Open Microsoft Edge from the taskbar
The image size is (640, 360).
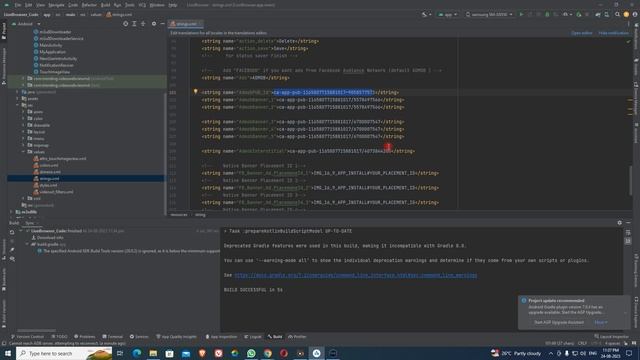tap(137, 353)
